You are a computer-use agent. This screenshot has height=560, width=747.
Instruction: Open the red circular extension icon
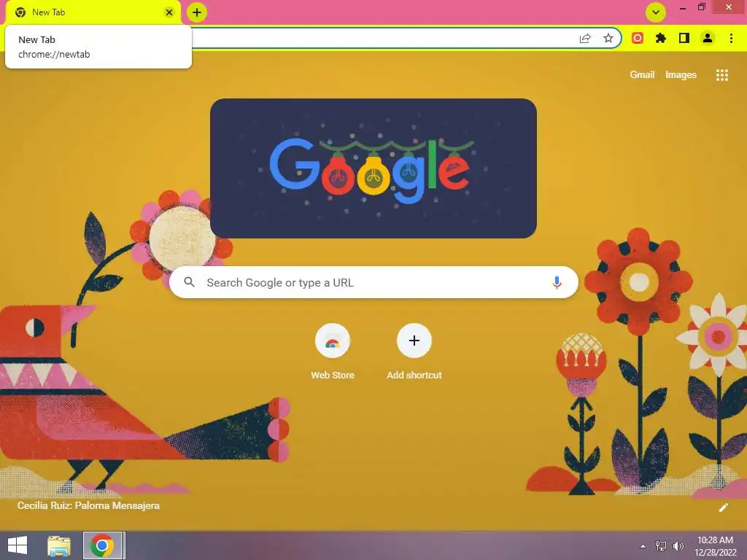pos(638,38)
